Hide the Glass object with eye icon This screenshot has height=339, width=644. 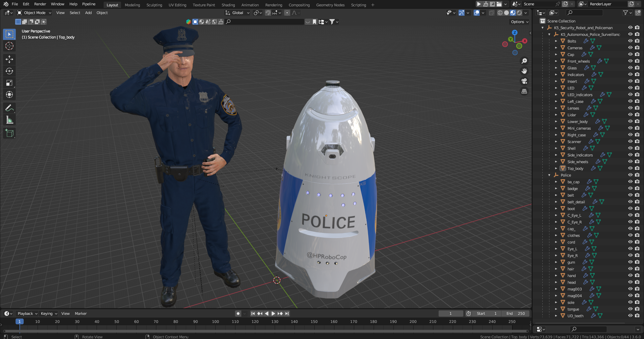(x=630, y=68)
